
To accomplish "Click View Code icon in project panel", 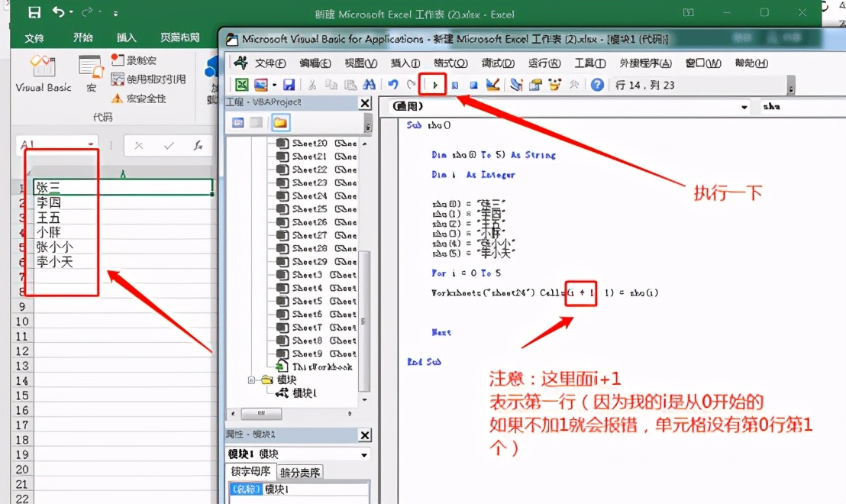I will pos(238,122).
